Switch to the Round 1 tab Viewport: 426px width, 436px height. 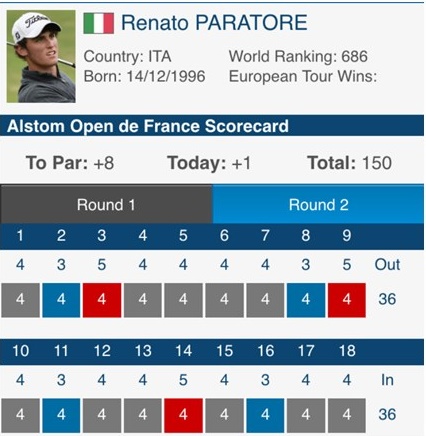pos(106,204)
